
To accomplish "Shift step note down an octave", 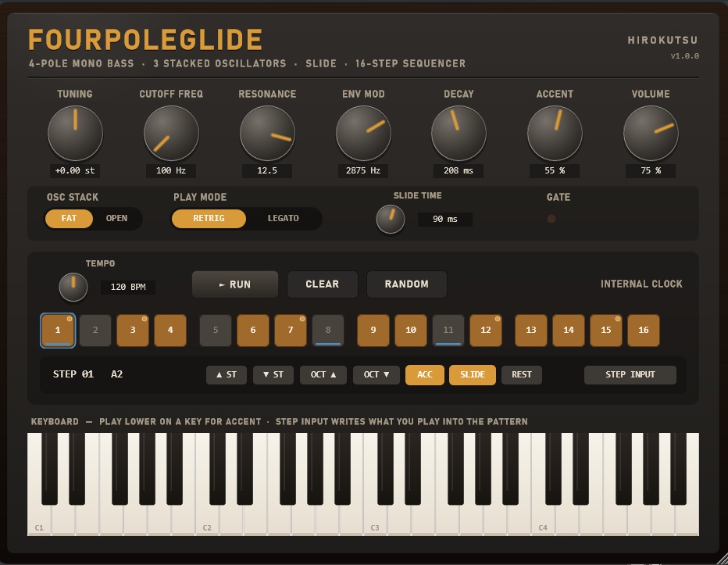I will pos(376,375).
